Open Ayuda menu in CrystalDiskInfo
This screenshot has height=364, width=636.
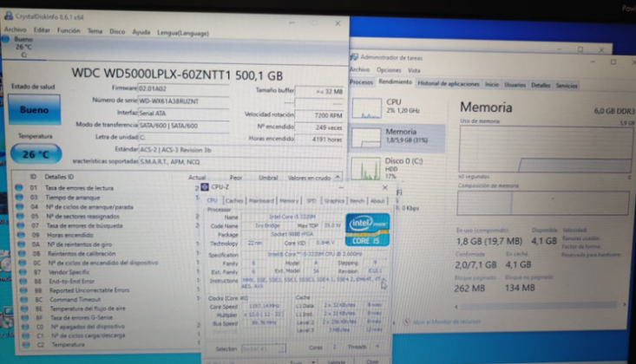click(x=141, y=32)
